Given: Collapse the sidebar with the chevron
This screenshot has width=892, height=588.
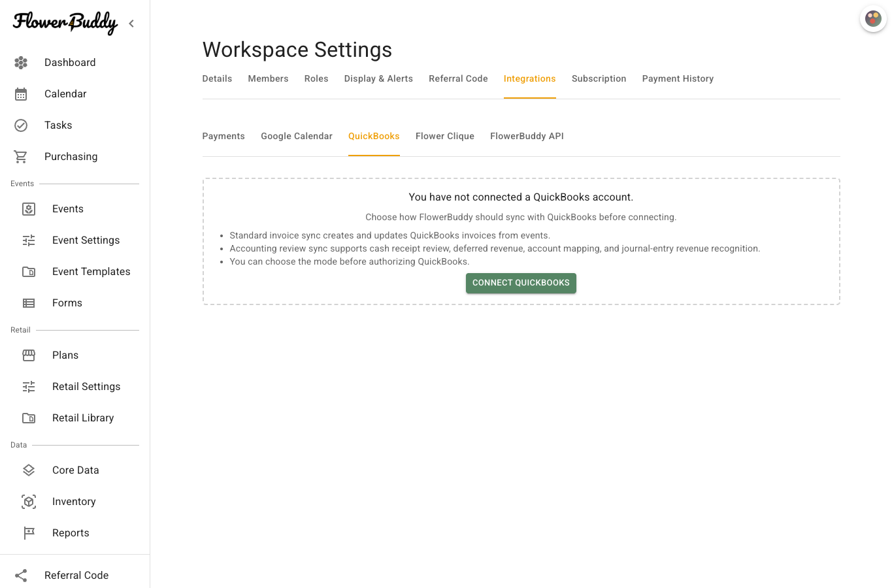Looking at the screenshot, I should 131,24.
